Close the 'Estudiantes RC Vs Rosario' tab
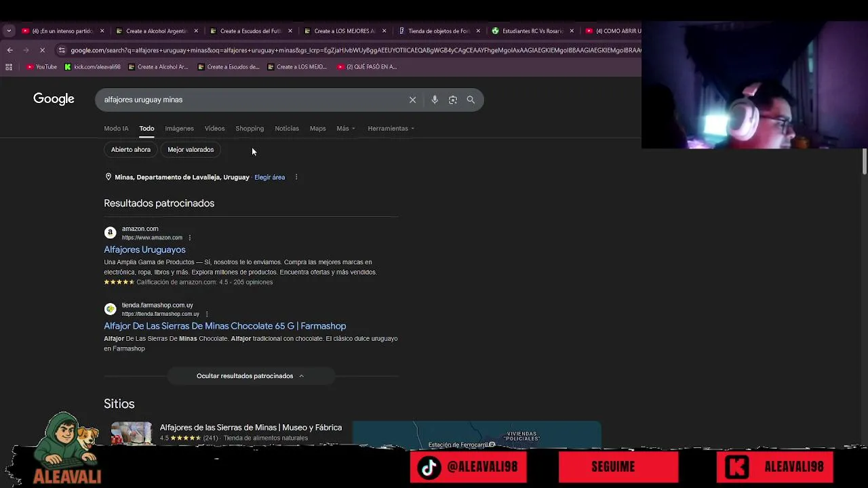Image resolution: width=868 pixels, height=488 pixels. [572, 30]
